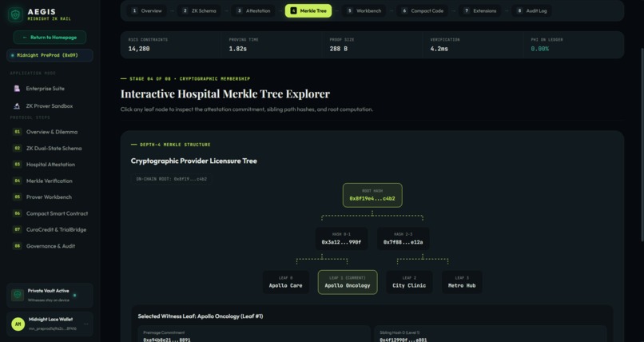Click the Proof Size value 288 B
This screenshot has width=644, height=342.
[x=339, y=49]
